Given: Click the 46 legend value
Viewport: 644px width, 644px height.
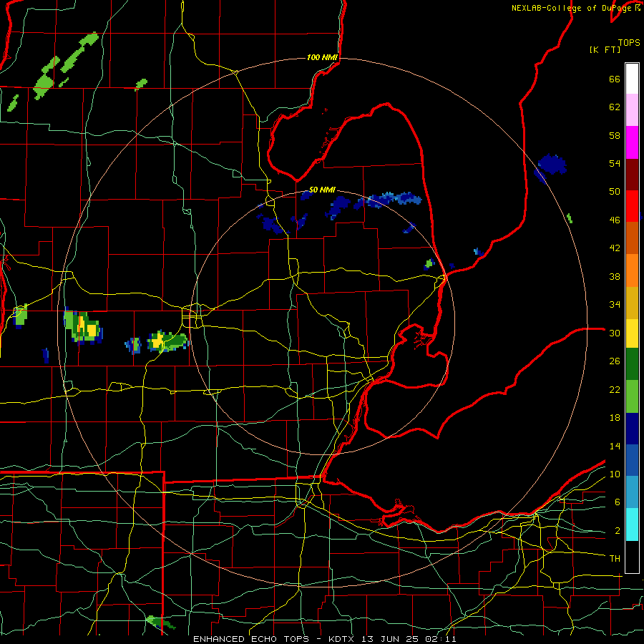Looking at the screenshot, I should (615, 220).
